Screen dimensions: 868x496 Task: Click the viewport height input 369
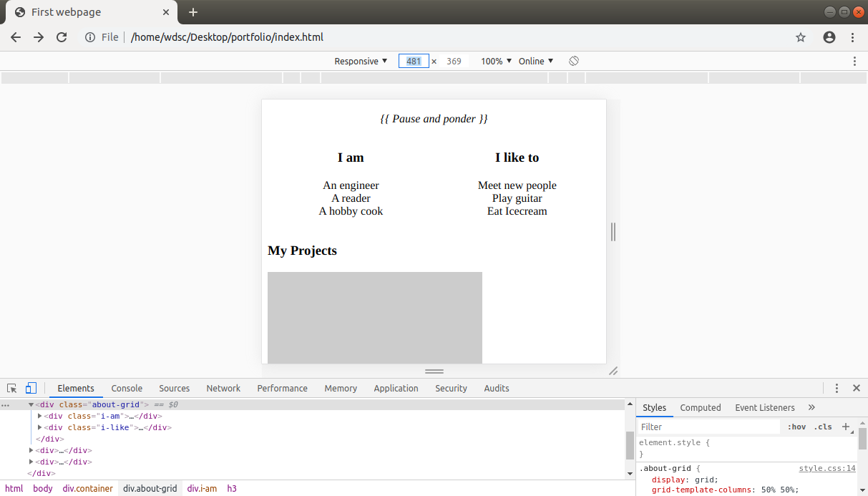pos(454,61)
